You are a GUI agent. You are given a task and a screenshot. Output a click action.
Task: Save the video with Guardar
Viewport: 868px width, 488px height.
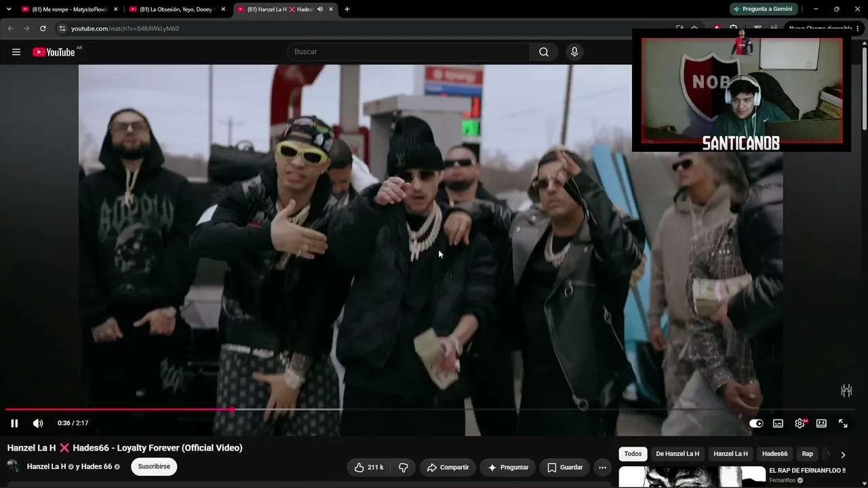click(x=565, y=467)
